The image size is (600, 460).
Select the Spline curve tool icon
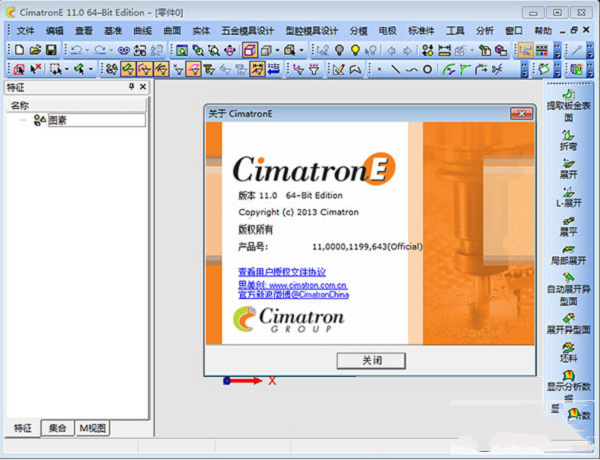pos(412,70)
